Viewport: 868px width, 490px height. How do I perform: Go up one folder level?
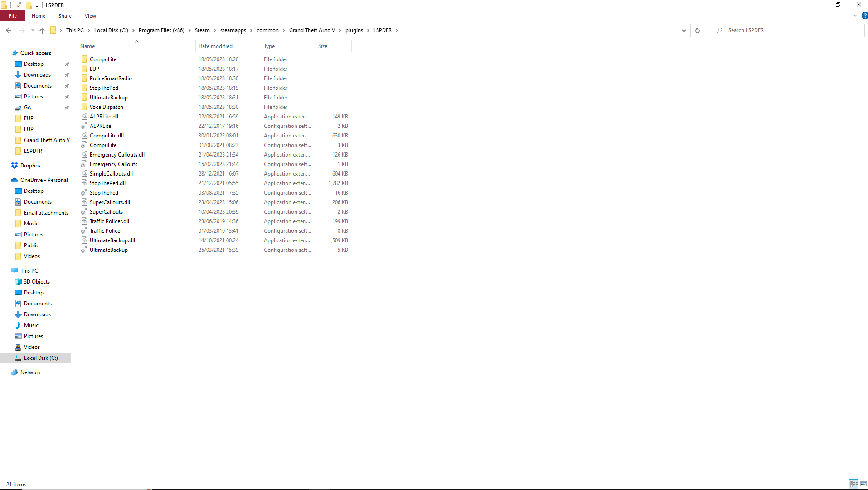42,30
